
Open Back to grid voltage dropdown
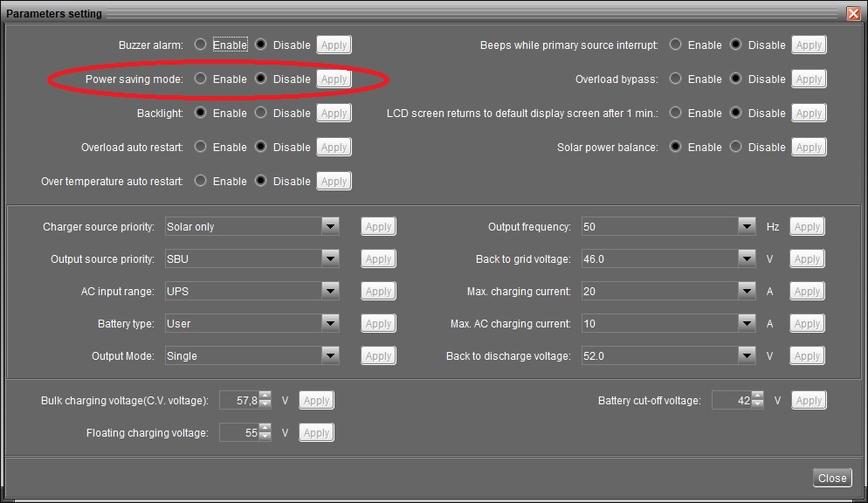coord(746,258)
